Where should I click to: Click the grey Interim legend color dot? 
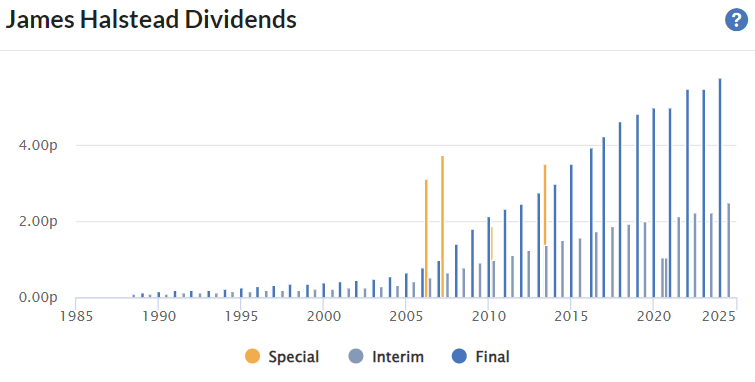coord(356,357)
